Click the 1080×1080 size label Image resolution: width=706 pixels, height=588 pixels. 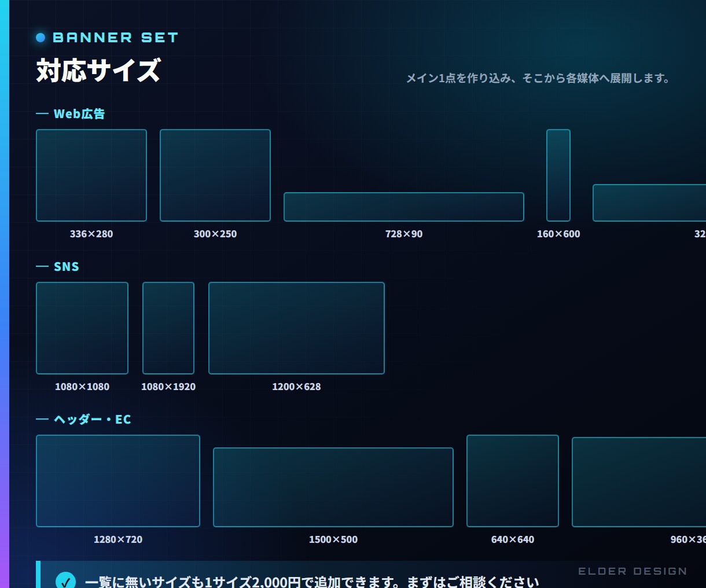[x=82, y=387]
